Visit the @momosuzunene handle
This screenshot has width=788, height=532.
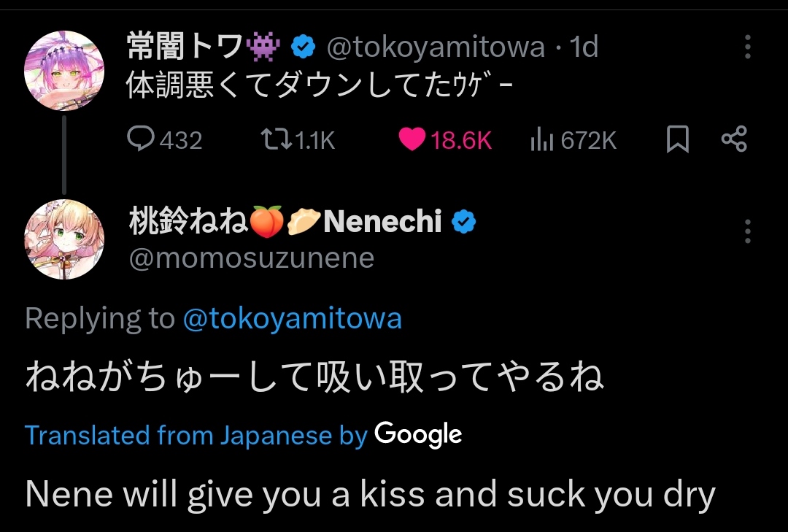(251, 258)
